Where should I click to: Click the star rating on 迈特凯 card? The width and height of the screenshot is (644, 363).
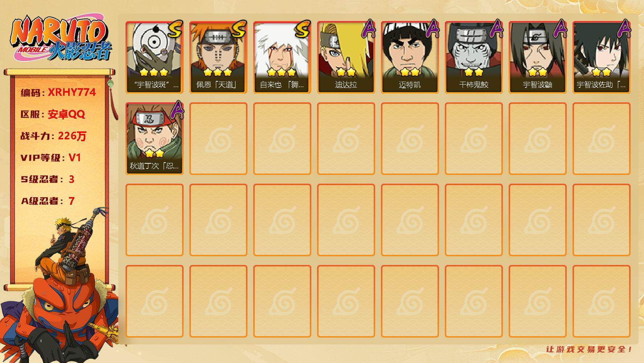coord(410,72)
